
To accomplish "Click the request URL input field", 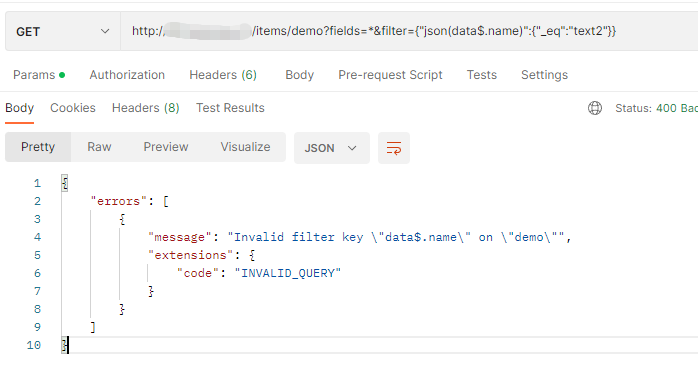I will 409,31.
